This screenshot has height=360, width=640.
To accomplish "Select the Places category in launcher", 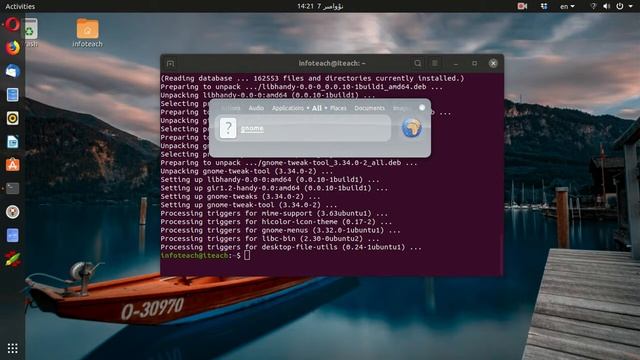I will pos(338,108).
